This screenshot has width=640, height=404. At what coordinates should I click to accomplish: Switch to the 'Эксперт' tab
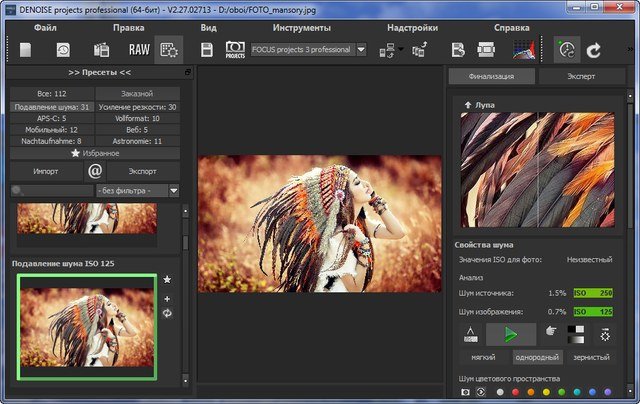point(581,76)
